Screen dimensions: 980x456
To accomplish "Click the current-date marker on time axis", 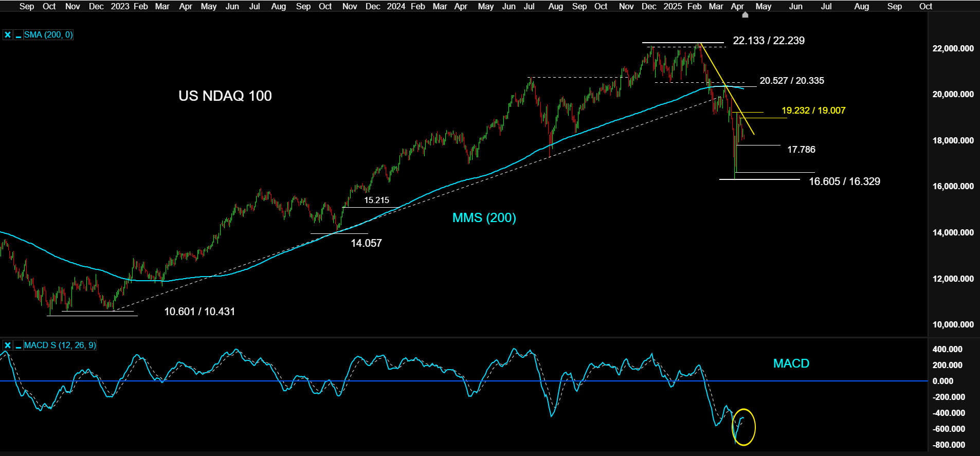I will point(745,15).
